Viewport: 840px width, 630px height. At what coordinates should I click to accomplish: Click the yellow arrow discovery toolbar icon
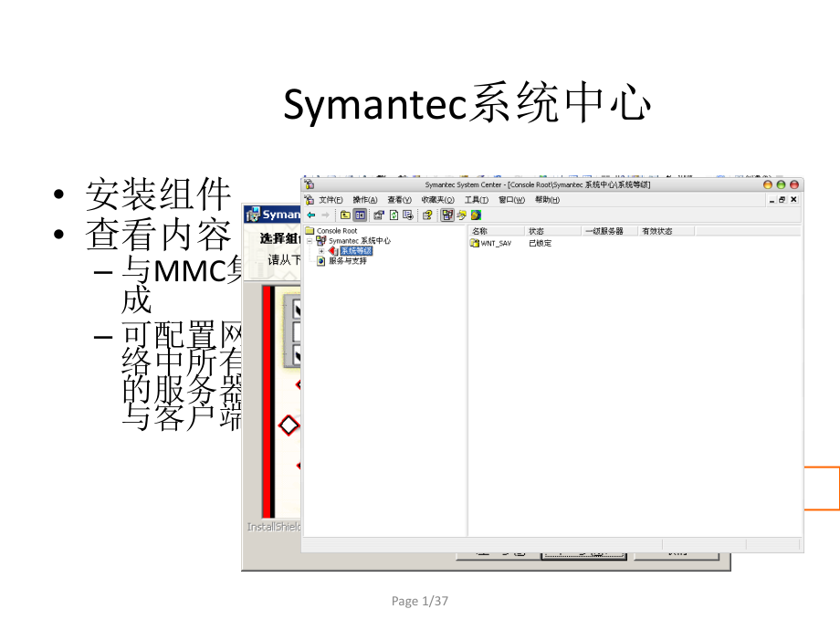coord(461,215)
